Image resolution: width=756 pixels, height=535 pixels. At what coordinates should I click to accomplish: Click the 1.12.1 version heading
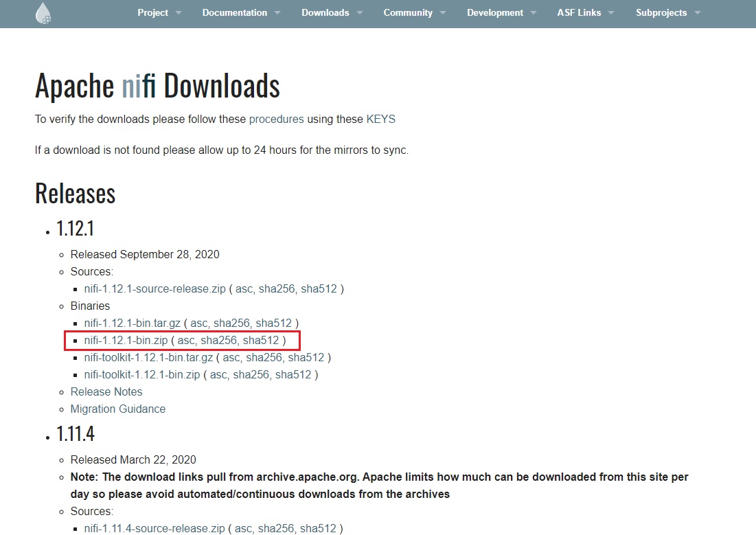point(76,228)
